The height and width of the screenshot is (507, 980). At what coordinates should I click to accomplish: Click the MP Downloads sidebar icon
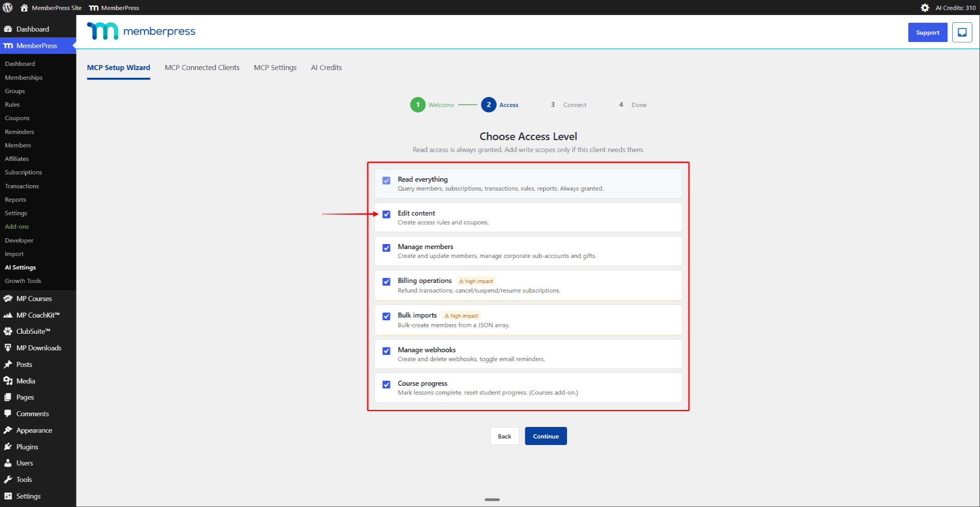tap(8, 348)
